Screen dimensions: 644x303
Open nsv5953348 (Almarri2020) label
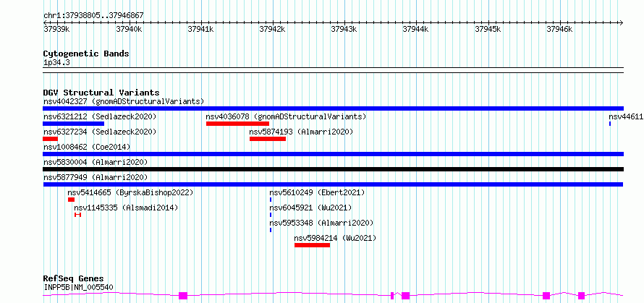click(321, 223)
